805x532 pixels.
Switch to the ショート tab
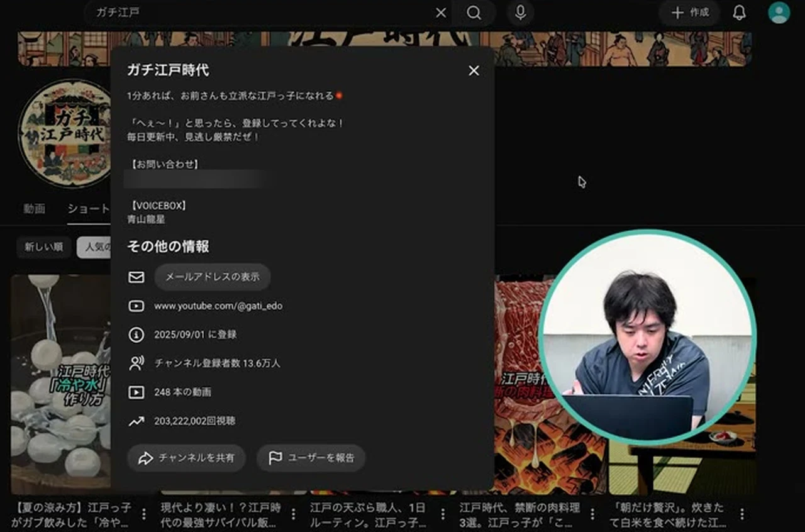click(89, 209)
